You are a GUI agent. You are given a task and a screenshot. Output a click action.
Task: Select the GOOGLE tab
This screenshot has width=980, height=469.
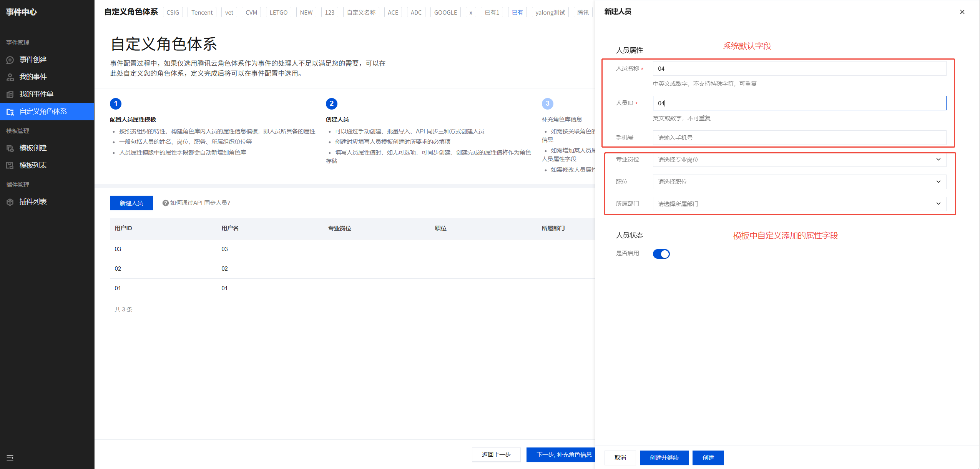click(445, 12)
